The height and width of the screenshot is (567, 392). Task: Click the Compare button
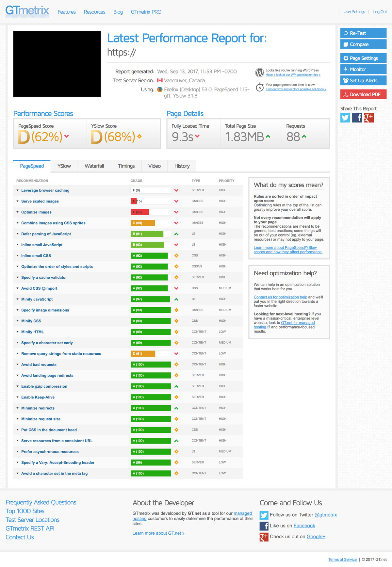pyautogui.click(x=363, y=44)
